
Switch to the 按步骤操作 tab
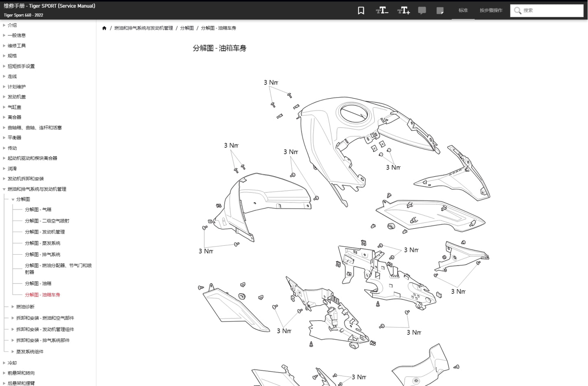coord(491,11)
